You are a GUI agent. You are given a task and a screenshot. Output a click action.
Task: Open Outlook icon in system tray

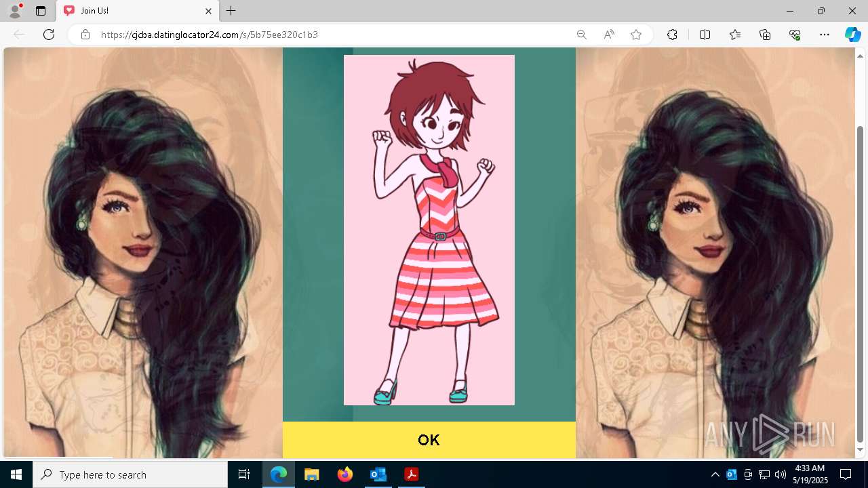click(732, 474)
